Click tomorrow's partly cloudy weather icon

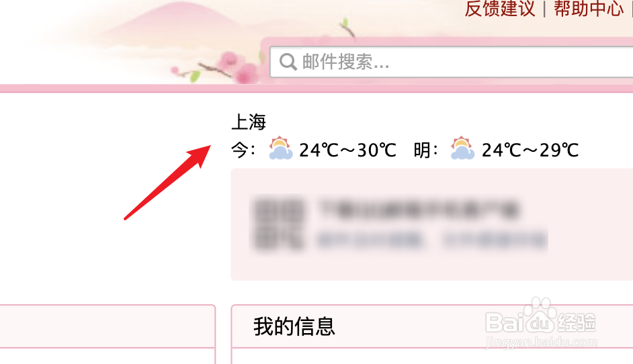point(462,148)
